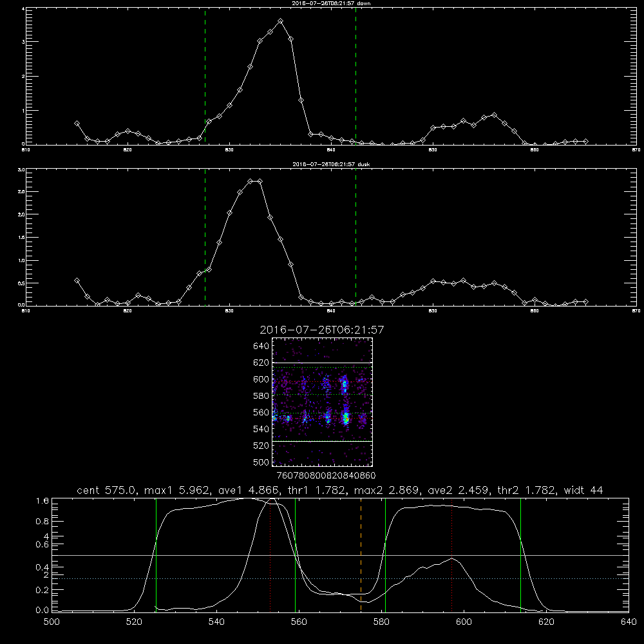This screenshot has height=644, width=644.
Task: Click the x-axis label '580' of the profile plot
Action: [381, 622]
